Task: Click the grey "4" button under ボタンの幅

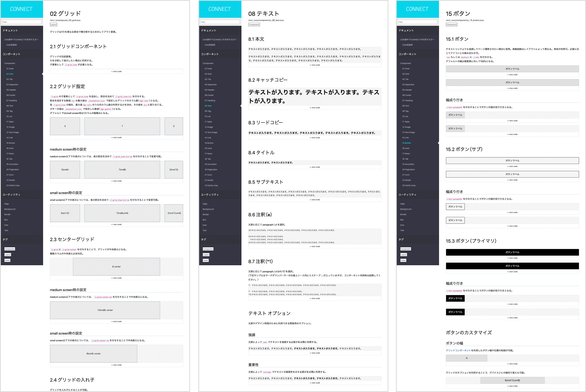Action: (466, 358)
